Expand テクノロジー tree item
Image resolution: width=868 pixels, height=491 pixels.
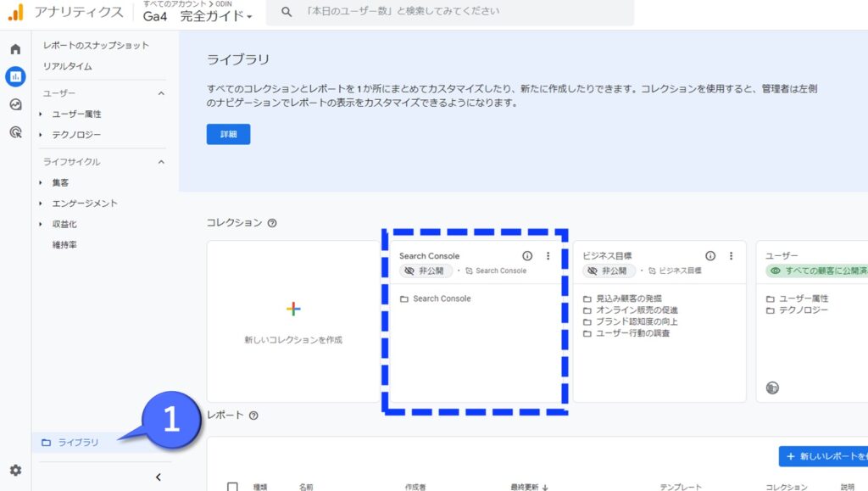click(x=41, y=135)
